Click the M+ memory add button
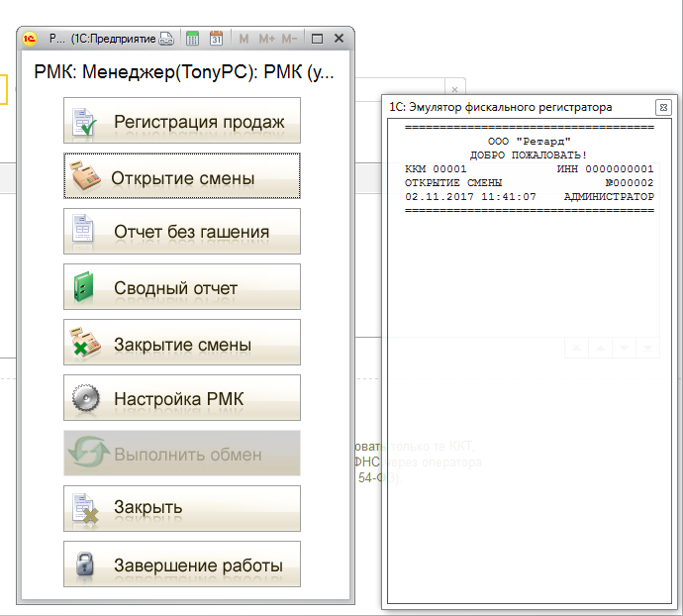Screen dimensions: 683x616 [x=266, y=39]
